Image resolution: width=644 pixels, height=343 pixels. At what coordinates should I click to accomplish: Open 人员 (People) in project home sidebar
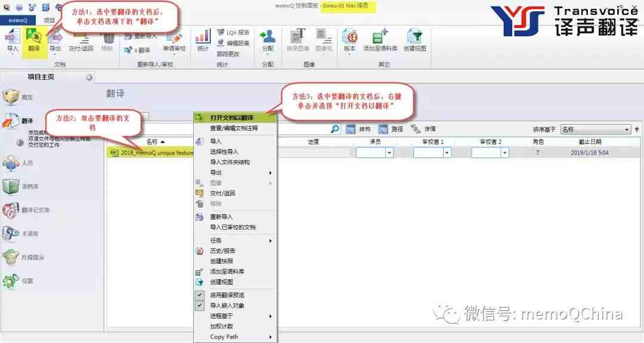pyautogui.click(x=18, y=163)
